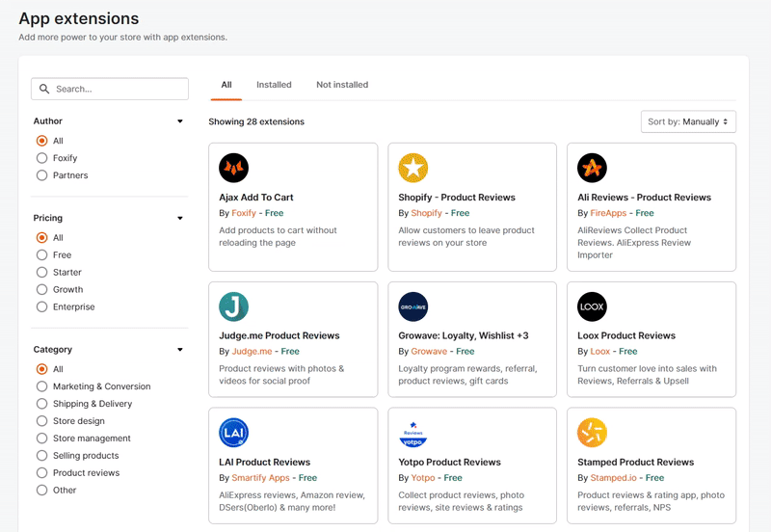
Task: Choose the Growth pricing option
Action: pos(41,289)
